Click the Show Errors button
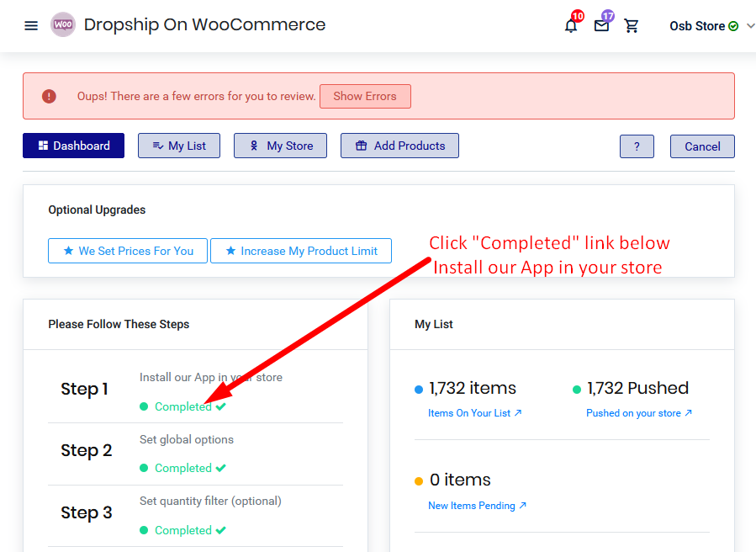 365,96
